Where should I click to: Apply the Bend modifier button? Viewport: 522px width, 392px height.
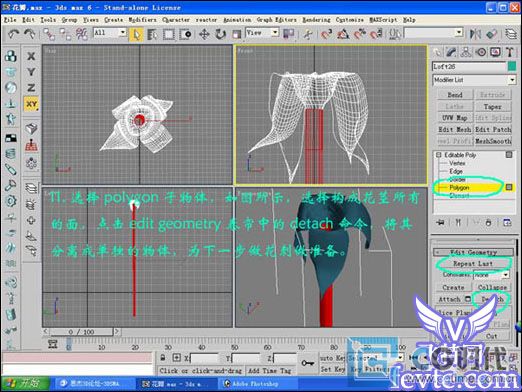[455, 95]
